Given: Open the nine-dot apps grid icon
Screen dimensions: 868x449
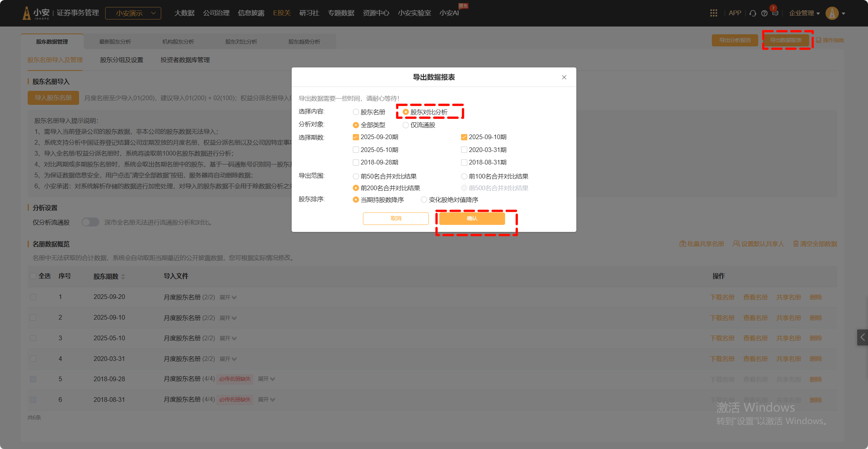Looking at the screenshot, I should click(713, 13).
